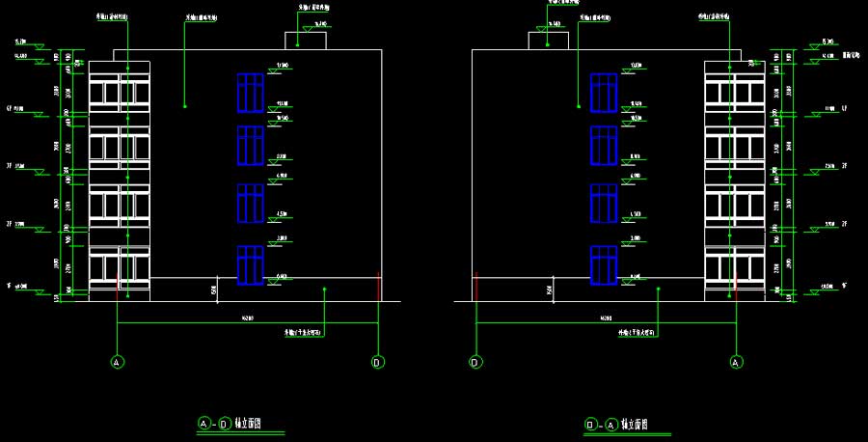
Task: Click leftmost top material note over A-D balcony
Action: pos(113,17)
